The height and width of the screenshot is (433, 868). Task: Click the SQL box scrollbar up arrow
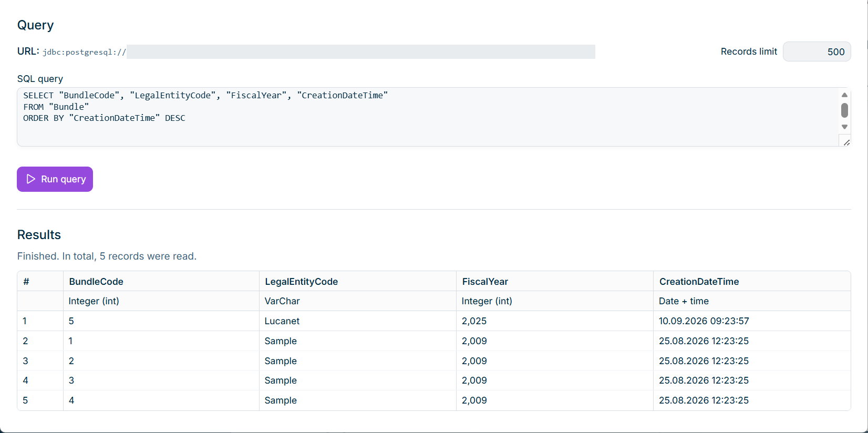click(x=844, y=95)
